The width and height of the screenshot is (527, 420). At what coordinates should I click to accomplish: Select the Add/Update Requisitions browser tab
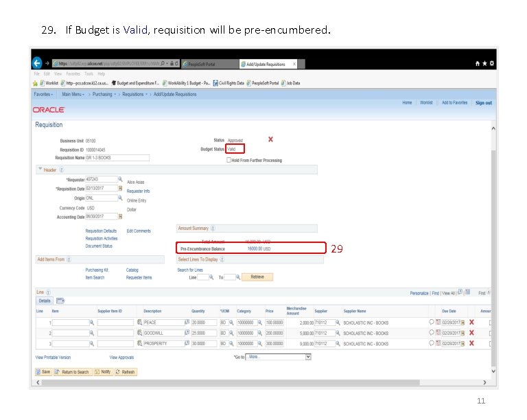tap(268, 64)
